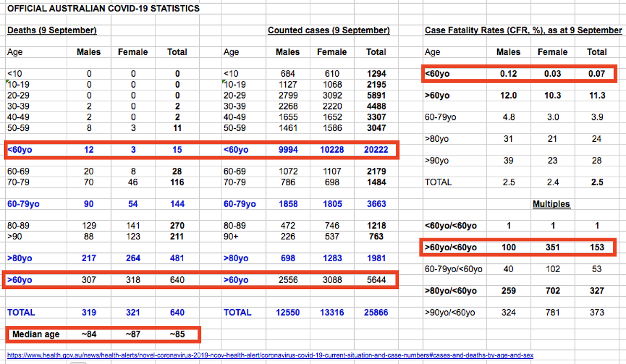Screen dimensions: 626x364
Task: Select the '481' deaths cell
Action: [177, 258]
